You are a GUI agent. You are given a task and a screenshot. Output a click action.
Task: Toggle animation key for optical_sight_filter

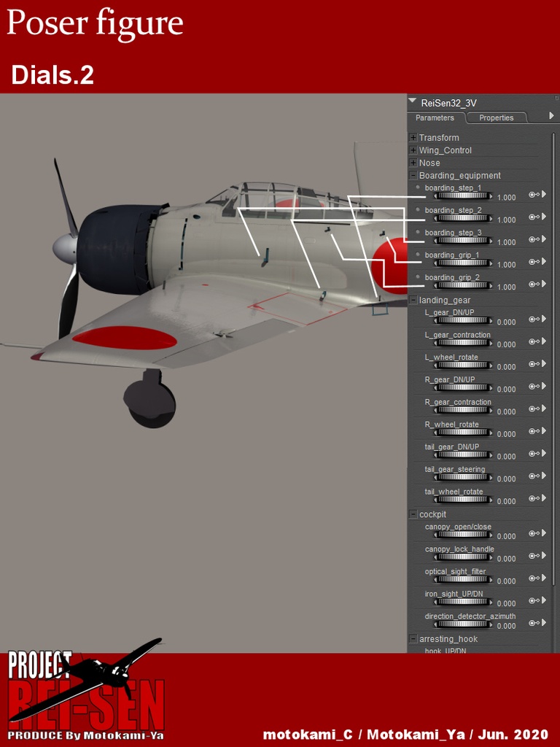(x=534, y=578)
